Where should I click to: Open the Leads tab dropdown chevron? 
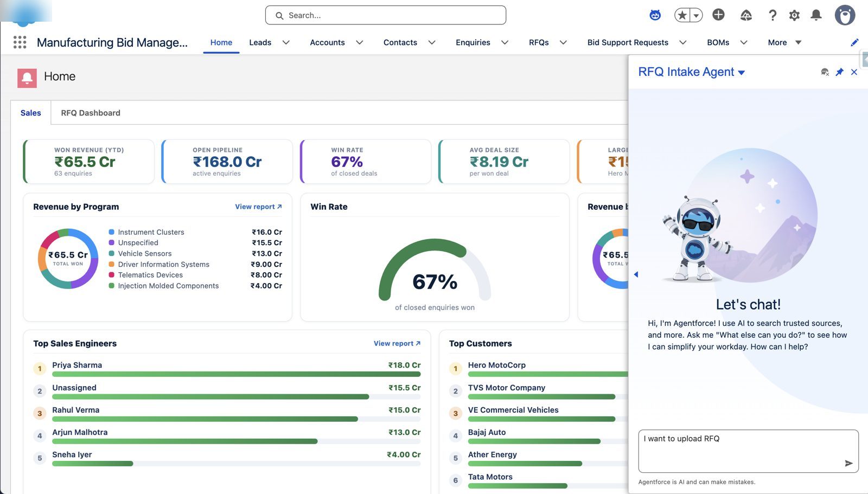pyautogui.click(x=286, y=42)
